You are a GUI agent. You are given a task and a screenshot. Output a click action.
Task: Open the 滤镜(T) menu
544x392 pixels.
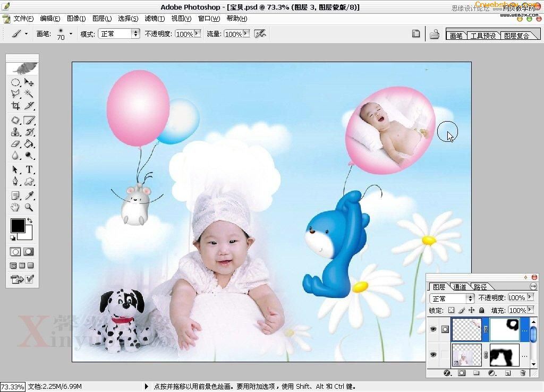pyautogui.click(x=155, y=19)
